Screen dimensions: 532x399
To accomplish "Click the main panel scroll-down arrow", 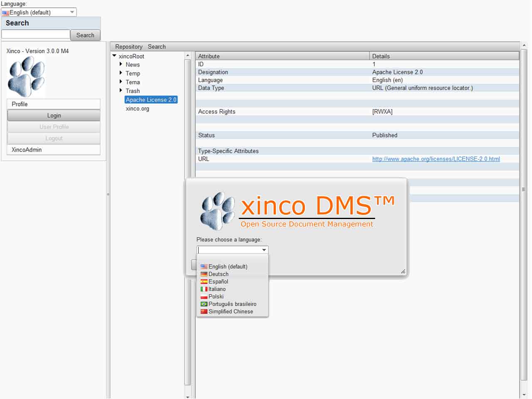I will pos(524,394).
